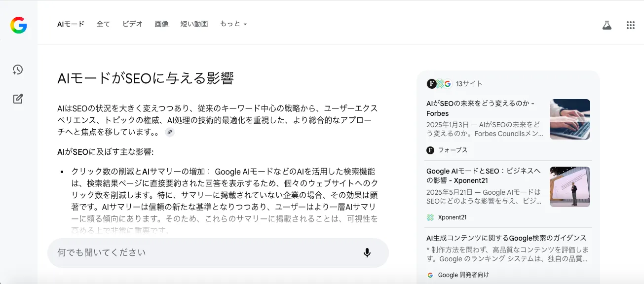This screenshot has width=644, height=284.
Task: Click the heading AIモードがSEOに与える影響
Action: pyautogui.click(x=146, y=78)
